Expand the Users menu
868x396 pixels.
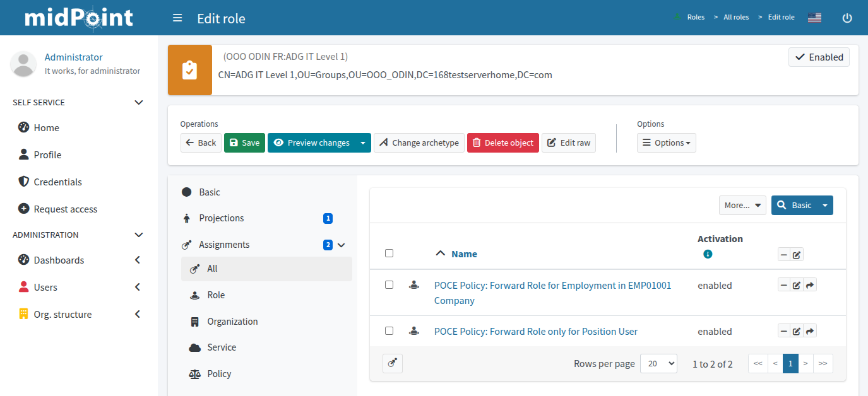(138, 287)
